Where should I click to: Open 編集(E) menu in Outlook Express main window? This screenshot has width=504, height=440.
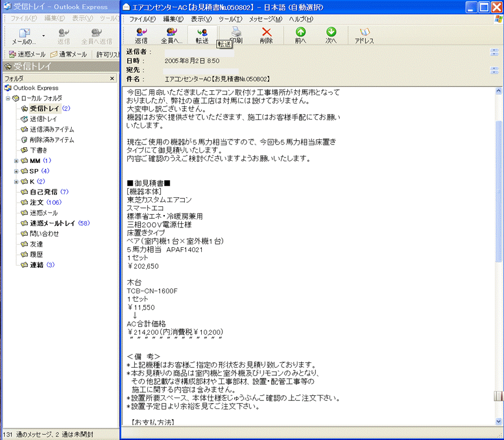pos(54,18)
